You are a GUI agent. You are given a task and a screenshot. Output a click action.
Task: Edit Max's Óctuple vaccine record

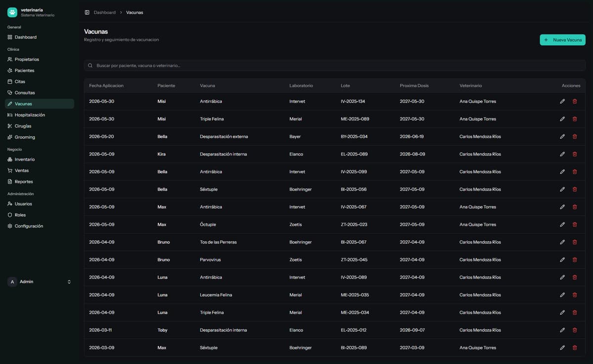point(562,224)
